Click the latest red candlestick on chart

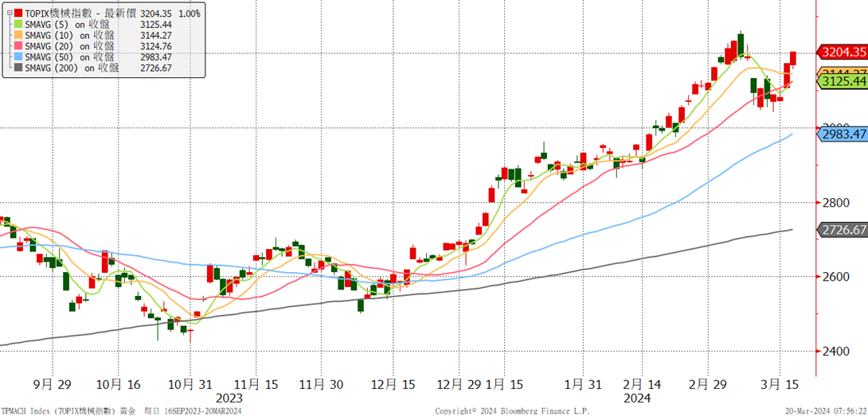click(x=792, y=59)
